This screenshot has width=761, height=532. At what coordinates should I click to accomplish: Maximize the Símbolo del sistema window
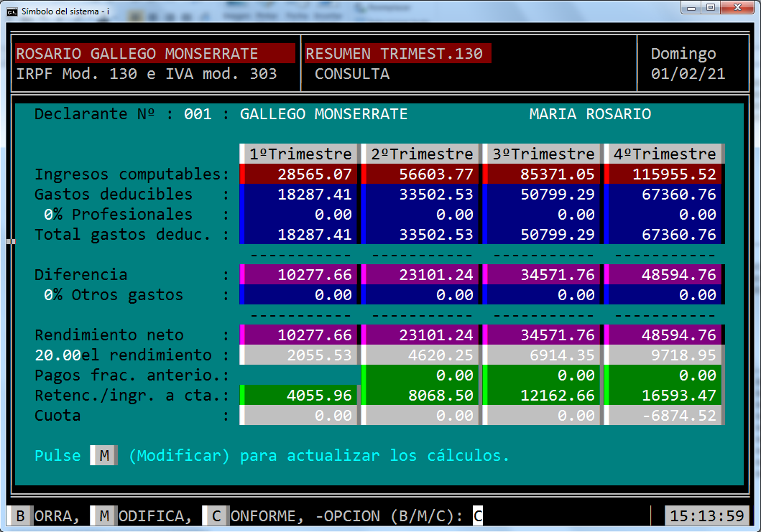710,8
